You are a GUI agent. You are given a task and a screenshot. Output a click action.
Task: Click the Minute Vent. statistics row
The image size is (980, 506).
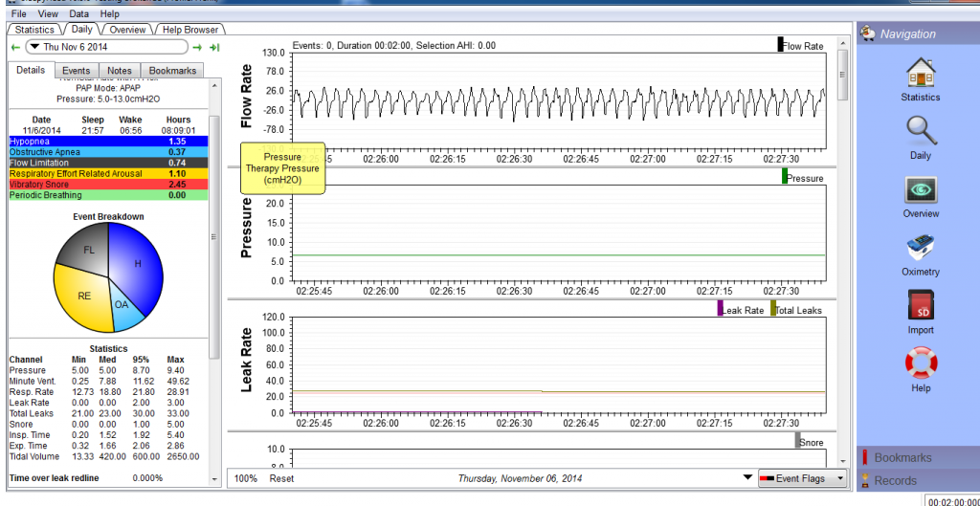click(x=106, y=381)
